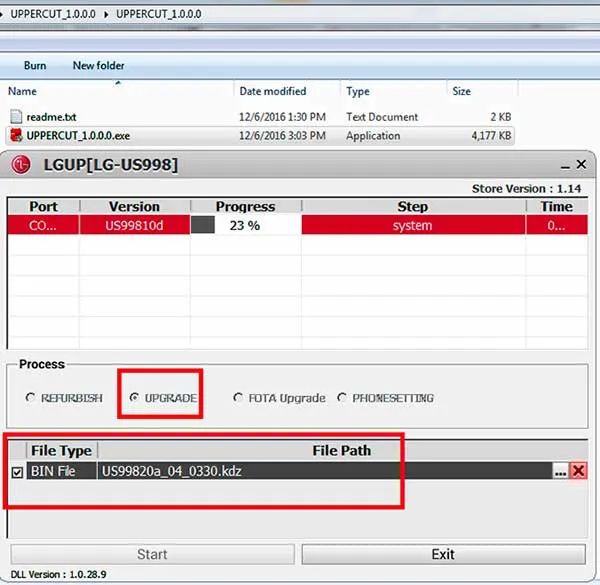Sort files by Name column header
The height and width of the screenshot is (585, 600).
22,91
